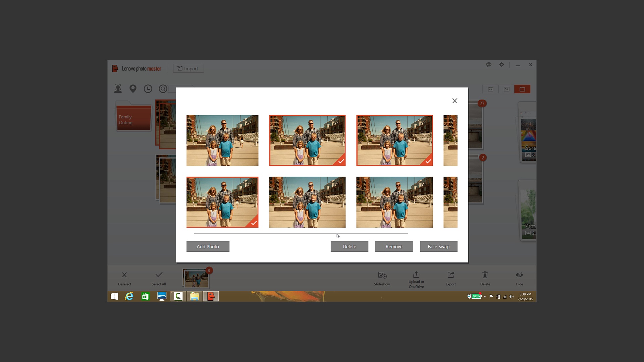
Task: Select the face recognition filter icon
Action: coord(118,88)
